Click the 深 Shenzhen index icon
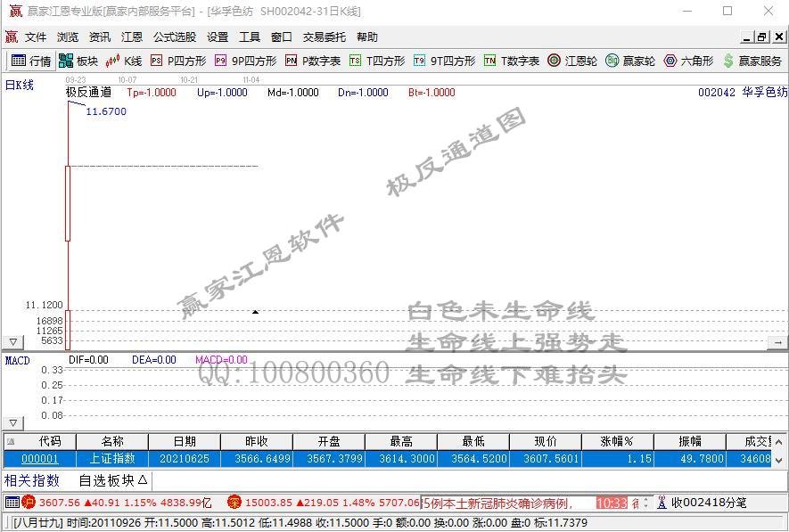 click(x=234, y=502)
